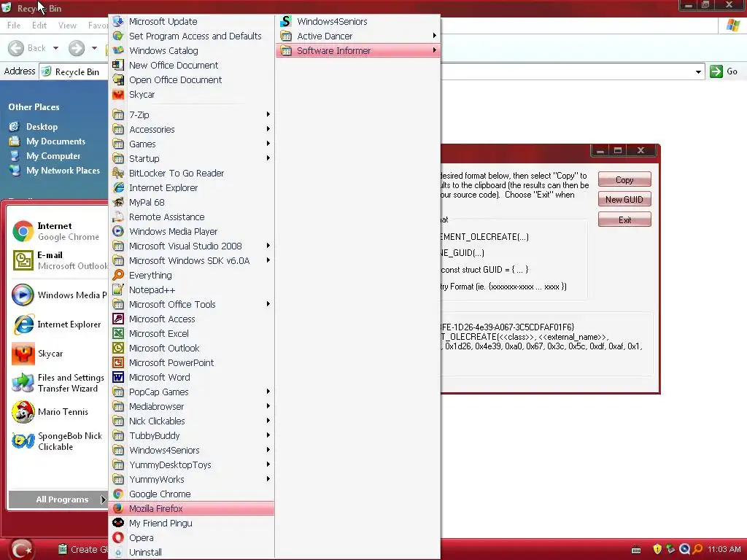The image size is (747, 560).
Task: Click Copy in Create GUID window
Action: [x=624, y=179]
